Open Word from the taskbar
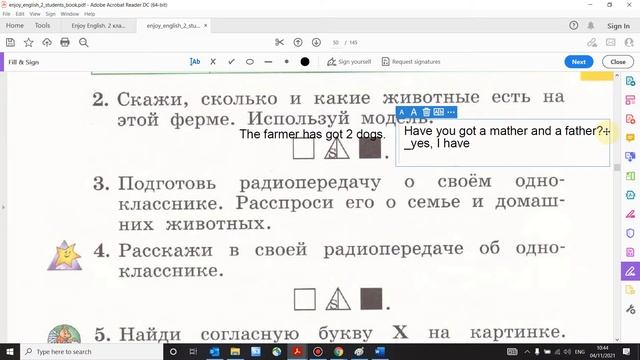Viewport: 640px width, 360px height. [379, 351]
